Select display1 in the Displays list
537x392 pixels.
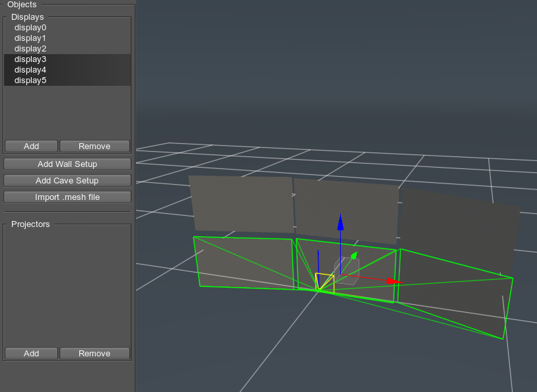30,38
